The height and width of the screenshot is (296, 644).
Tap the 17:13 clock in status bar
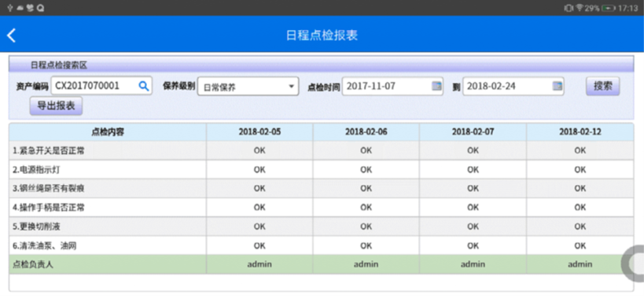click(x=628, y=8)
